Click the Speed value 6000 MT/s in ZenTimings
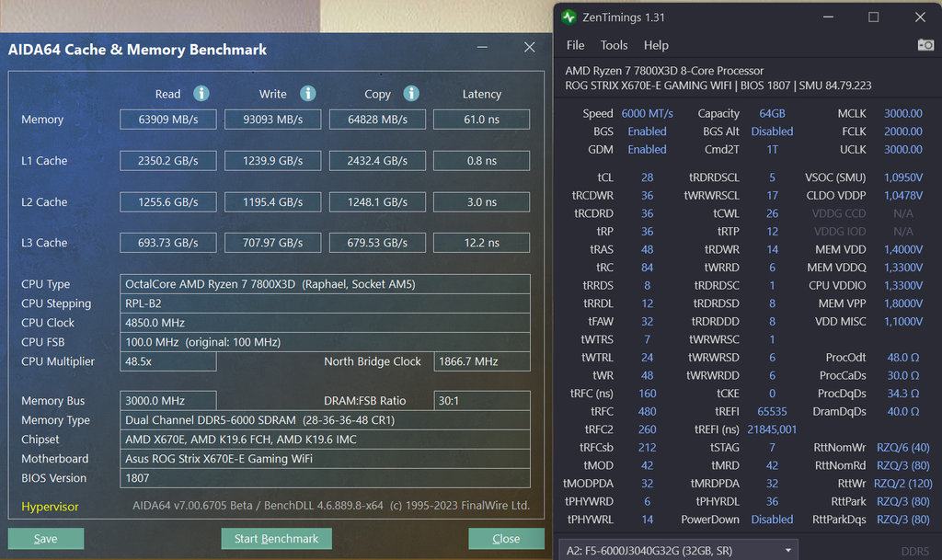The width and height of the screenshot is (942, 560). pyautogui.click(x=647, y=113)
